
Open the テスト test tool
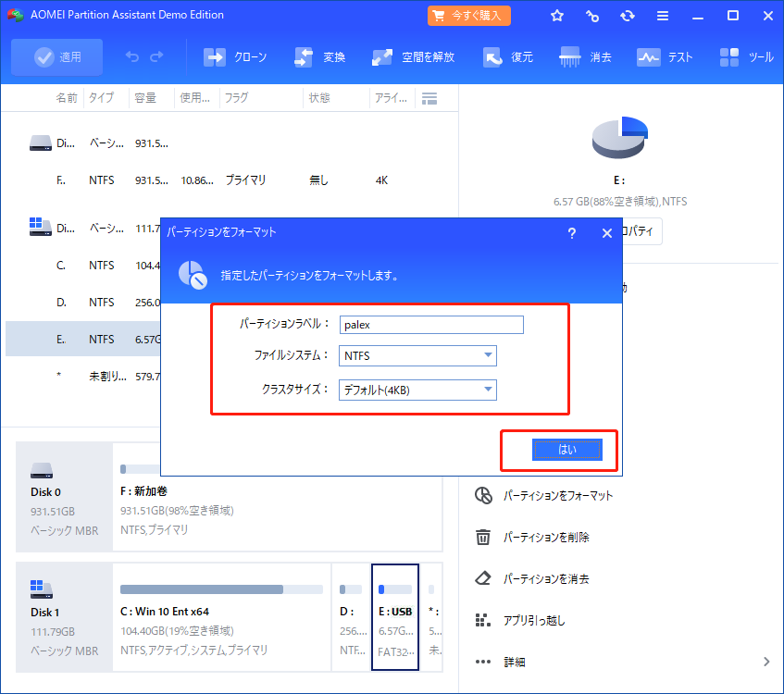pos(665,57)
